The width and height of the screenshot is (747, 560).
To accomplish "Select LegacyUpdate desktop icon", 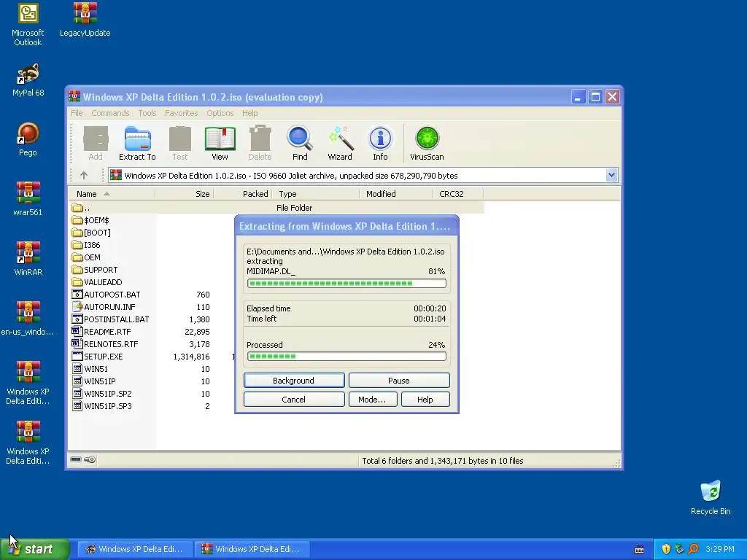I will click(x=85, y=20).
